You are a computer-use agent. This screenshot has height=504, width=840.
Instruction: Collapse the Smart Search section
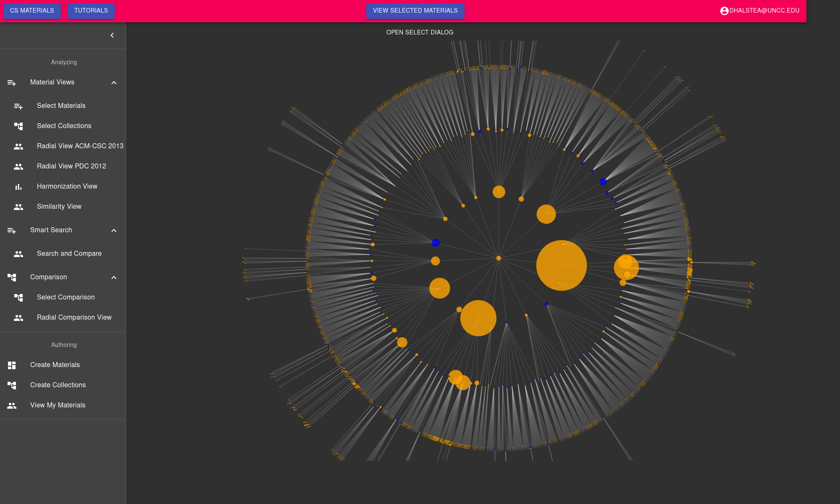(x=114, y=231)
